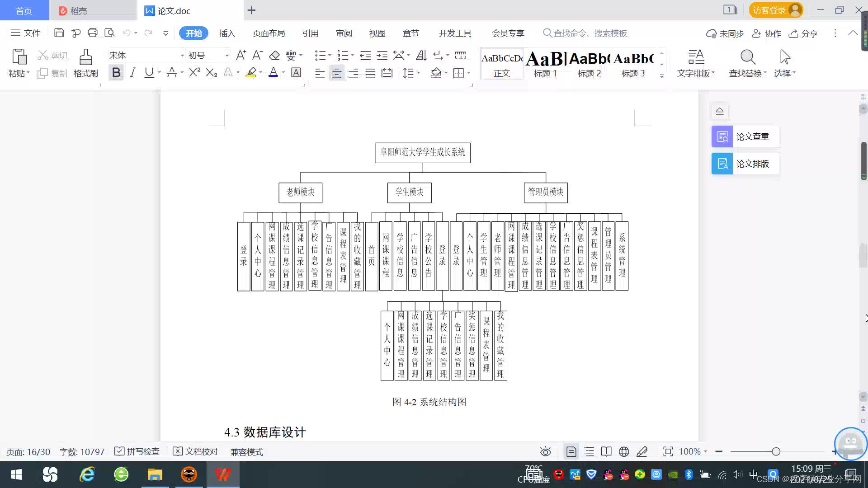Open the font name dropdown 宋体
Image resolution: width=868 pixels, height=488 pixels.
182,56
